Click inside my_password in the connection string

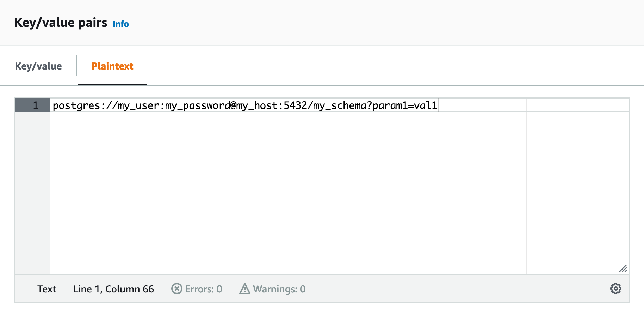[x=197, y=105]
